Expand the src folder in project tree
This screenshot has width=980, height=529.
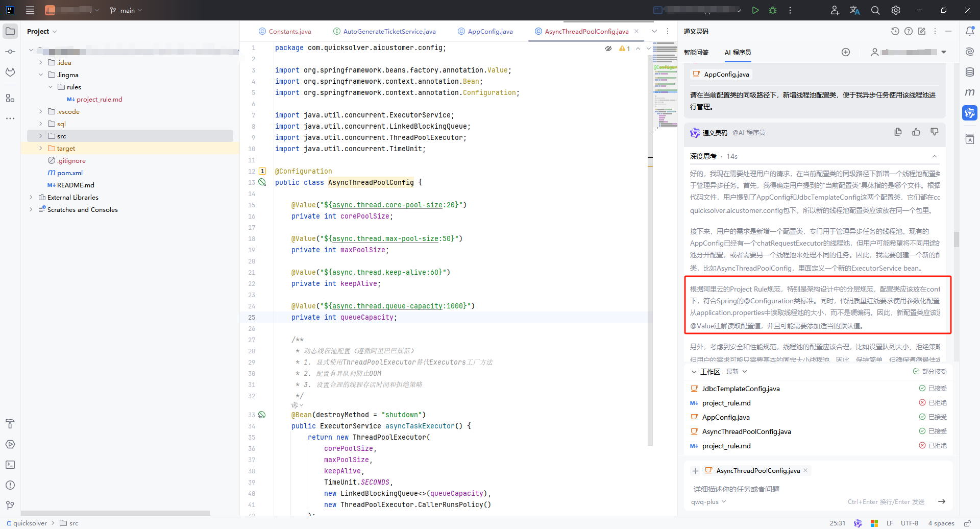(x=41, y=136)
